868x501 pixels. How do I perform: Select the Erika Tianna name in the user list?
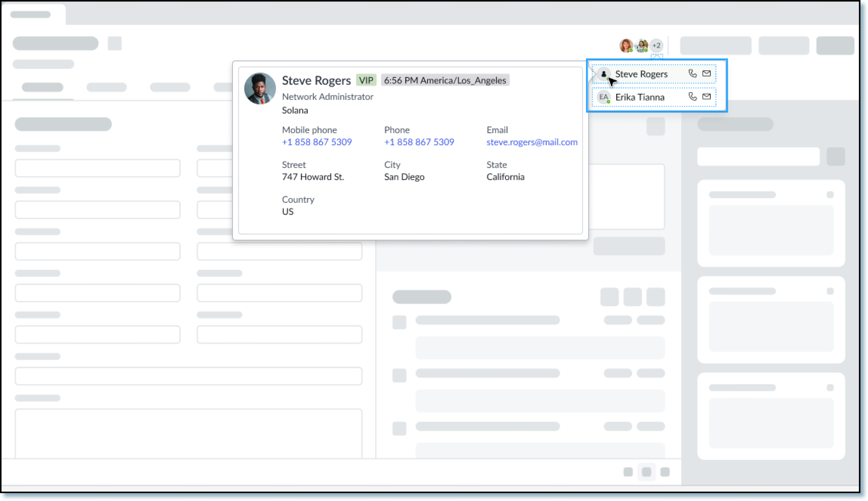[640, 97]
